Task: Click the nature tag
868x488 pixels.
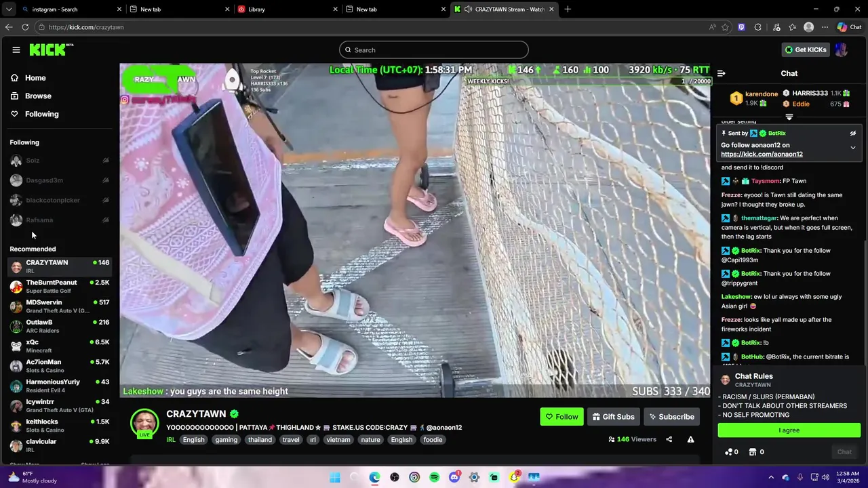Action: coord(370,440)
